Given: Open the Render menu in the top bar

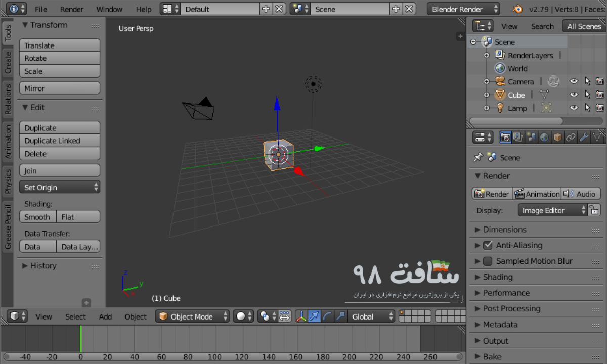Looking at the screenshot, I should (71, 9).
